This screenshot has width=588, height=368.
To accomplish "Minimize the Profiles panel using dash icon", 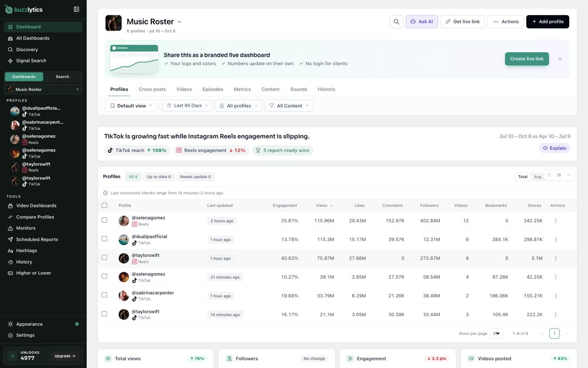I will (569, 175).
